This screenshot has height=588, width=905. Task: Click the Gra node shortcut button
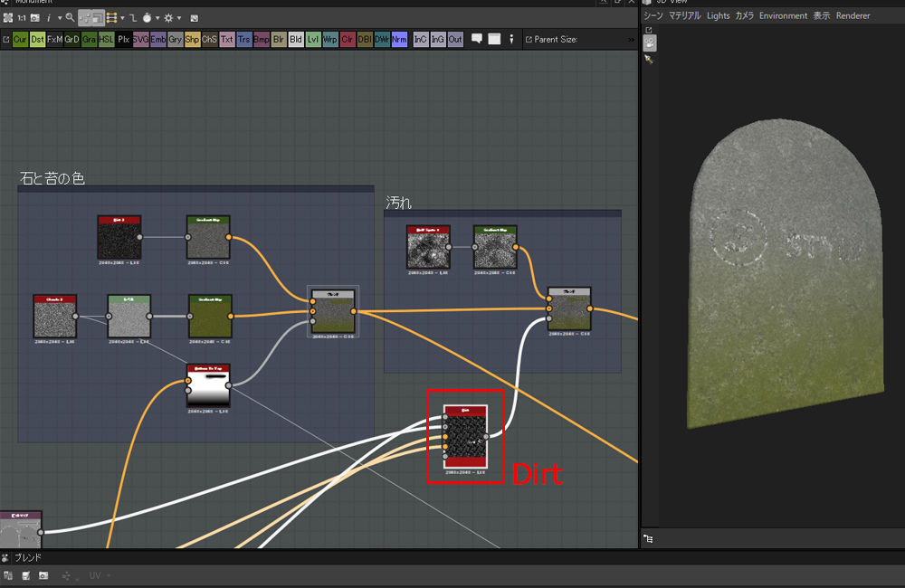click(89, 39)
